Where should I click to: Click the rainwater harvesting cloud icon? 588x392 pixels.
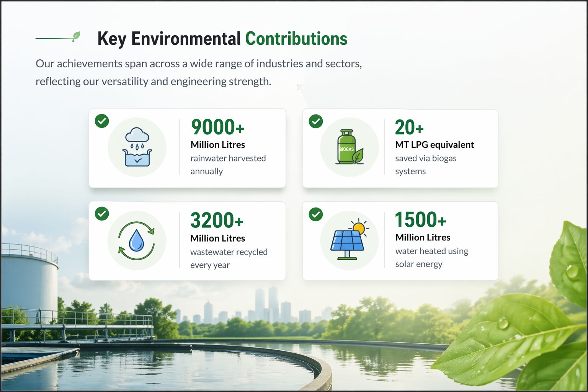point(137,147)
